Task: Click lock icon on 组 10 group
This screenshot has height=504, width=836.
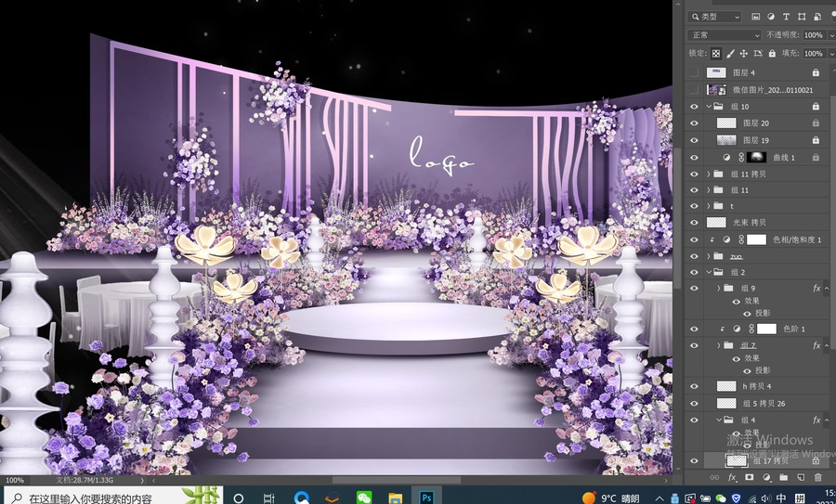Action: click(x=816, y=107)
